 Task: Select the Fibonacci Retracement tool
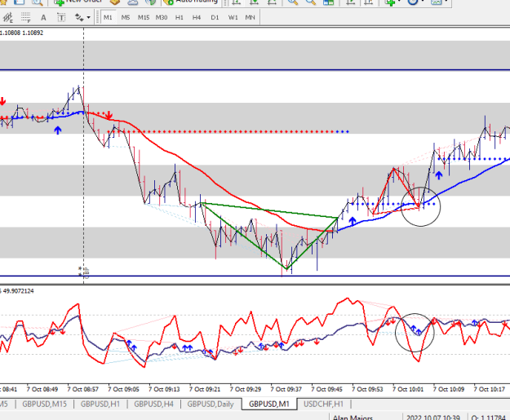click(x=25, y=18)
